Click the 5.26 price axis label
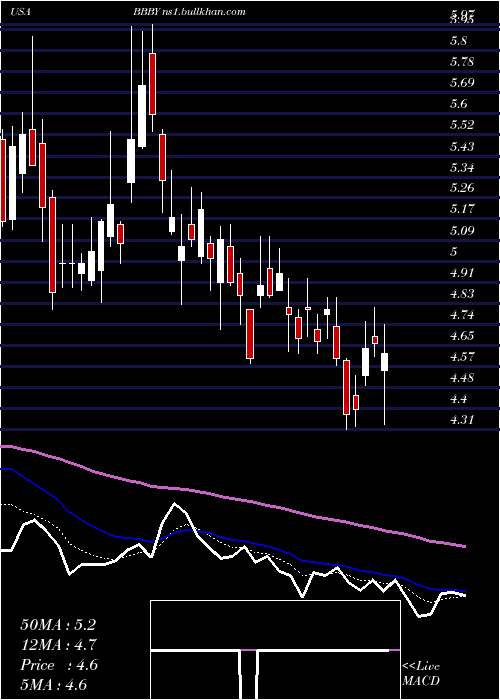500x700 pixels. (x=462, y=188)
